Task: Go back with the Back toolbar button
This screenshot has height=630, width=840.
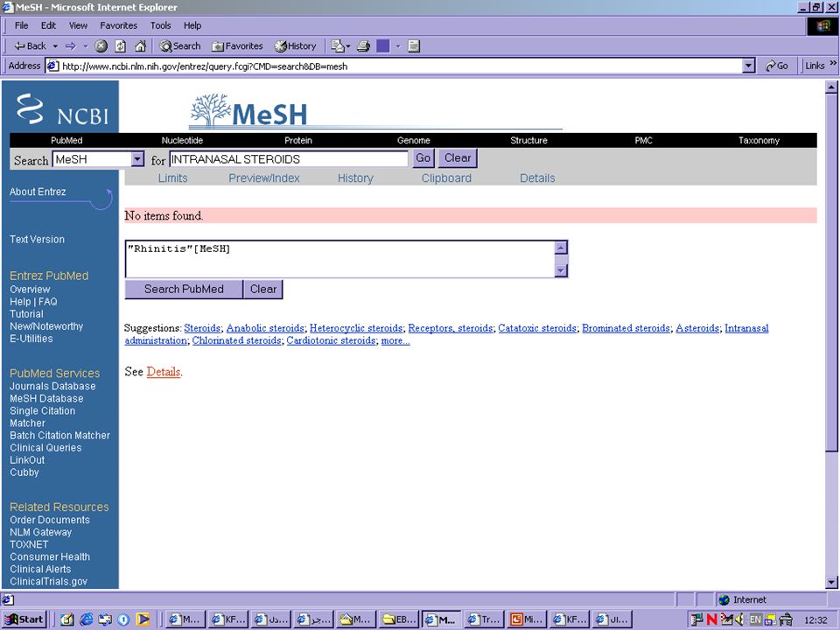Action: pos(30,46)
